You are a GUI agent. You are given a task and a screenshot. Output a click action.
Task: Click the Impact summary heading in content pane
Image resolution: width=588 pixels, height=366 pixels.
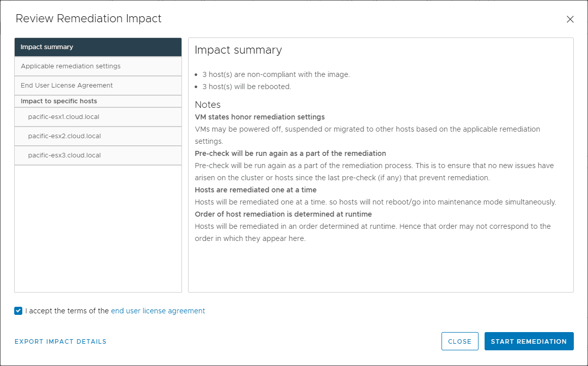point(238,50)
